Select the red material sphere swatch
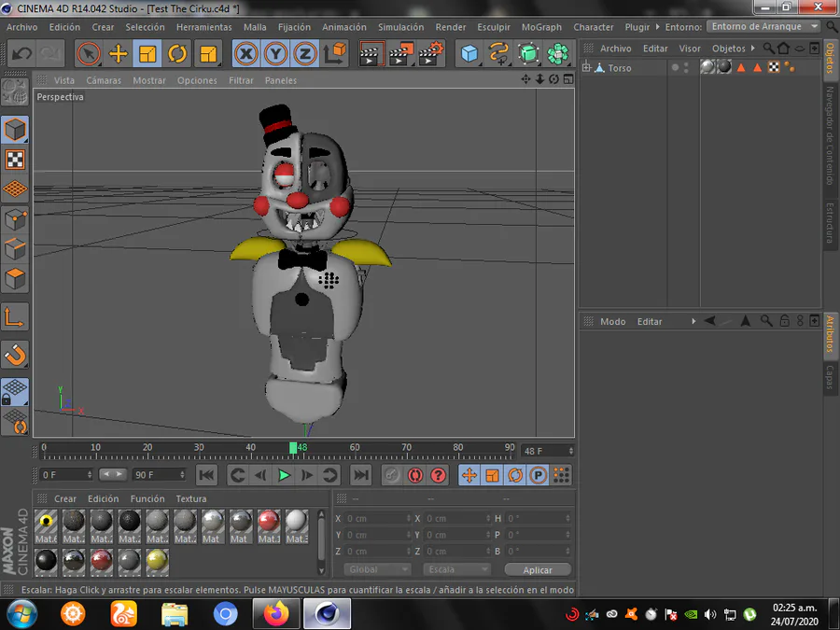 [x=269, y=523]
